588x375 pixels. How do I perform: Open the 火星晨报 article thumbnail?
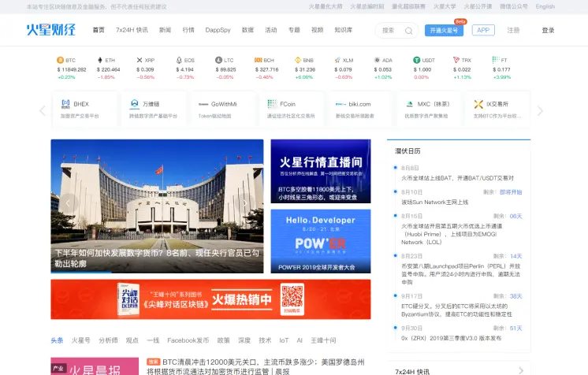pos(95,366)
